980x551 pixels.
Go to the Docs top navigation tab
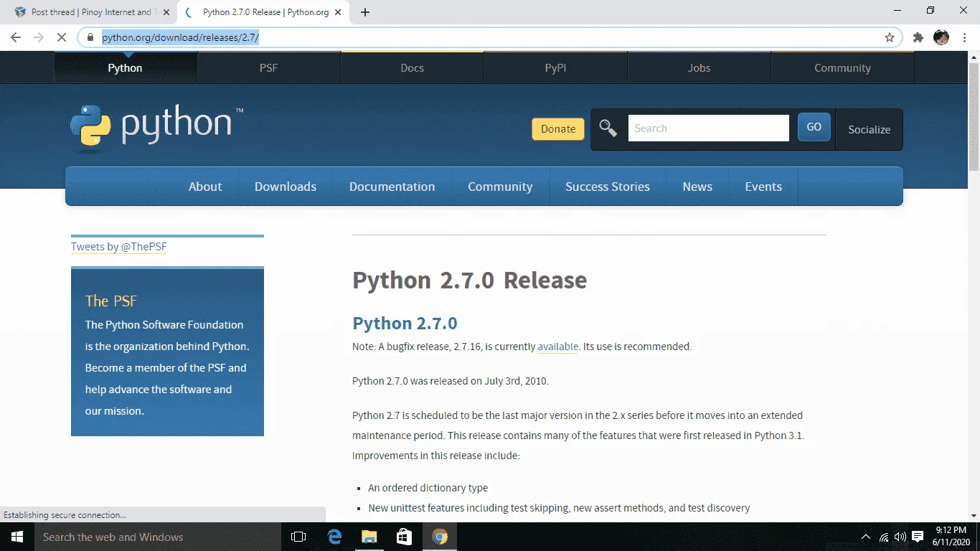[x=412, y=68]
